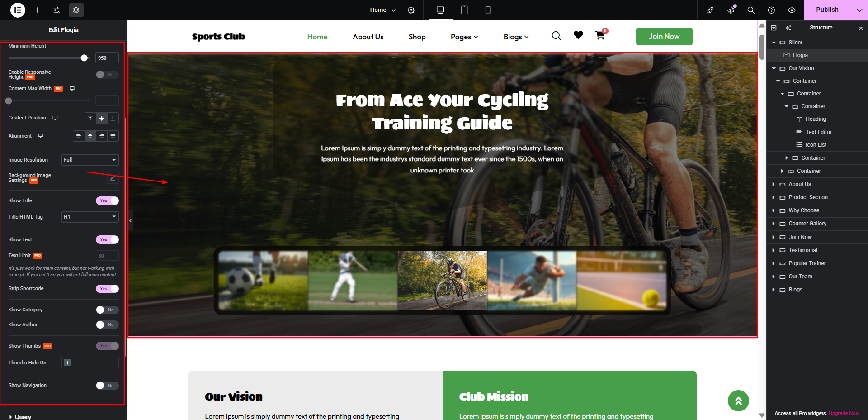The image size is (868, 420).
Task: Switch to mobile responsive view
Action: coord(488,10)
